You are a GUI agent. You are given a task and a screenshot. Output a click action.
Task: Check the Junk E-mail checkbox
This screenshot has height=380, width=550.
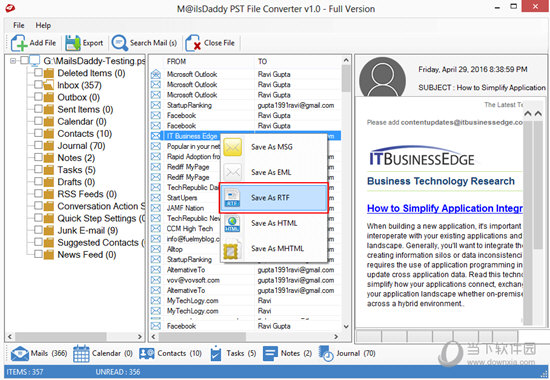click(x=38, y=230)
